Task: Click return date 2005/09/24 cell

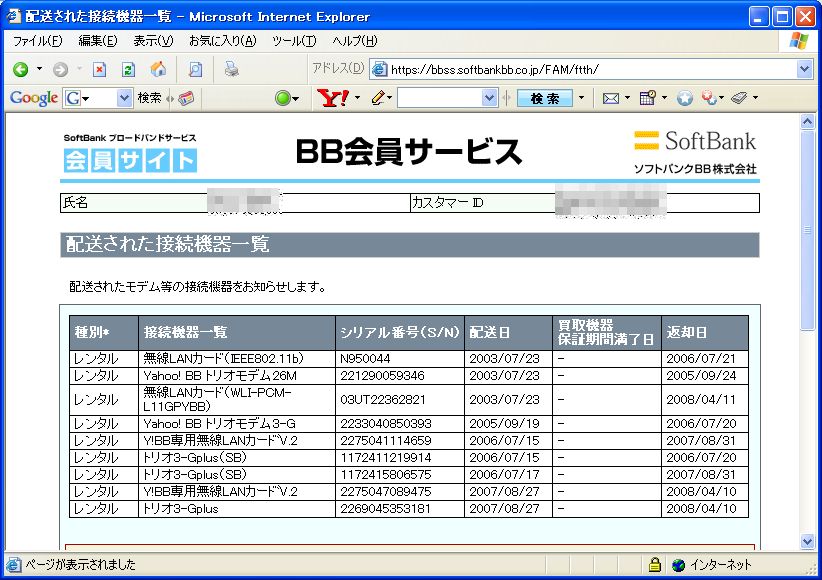Action: [x=705, y=375]
